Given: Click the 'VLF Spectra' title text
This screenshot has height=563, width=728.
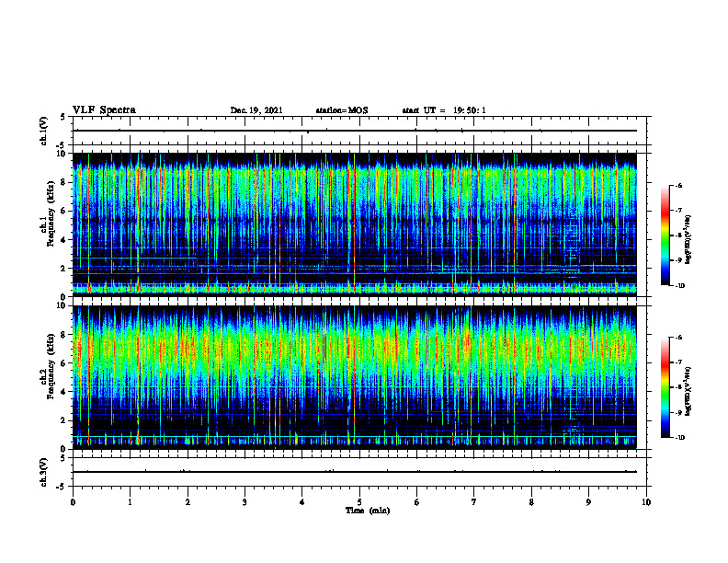Looking at the screenshot, I should point(104,109).
